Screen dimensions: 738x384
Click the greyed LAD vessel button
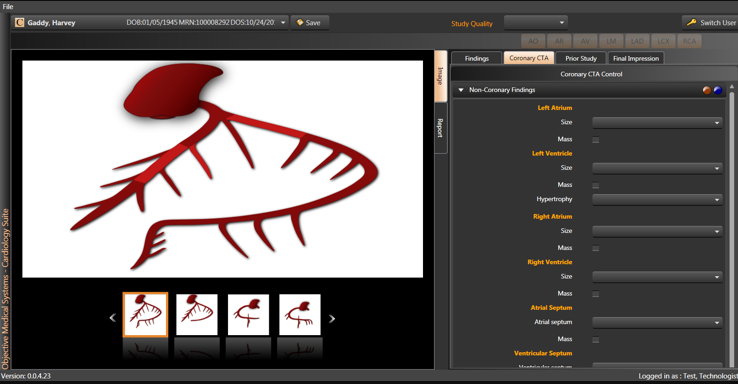tap(637, 41)
